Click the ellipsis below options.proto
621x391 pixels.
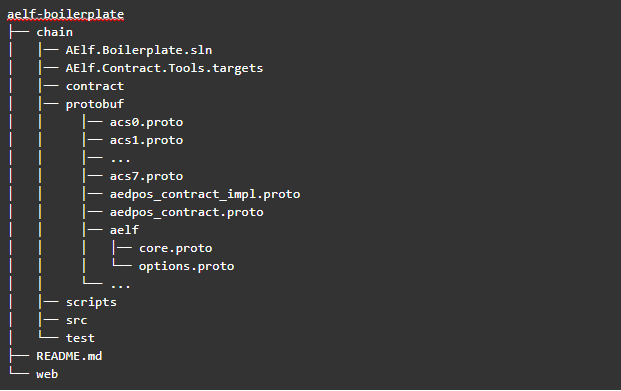pos(120,286)
